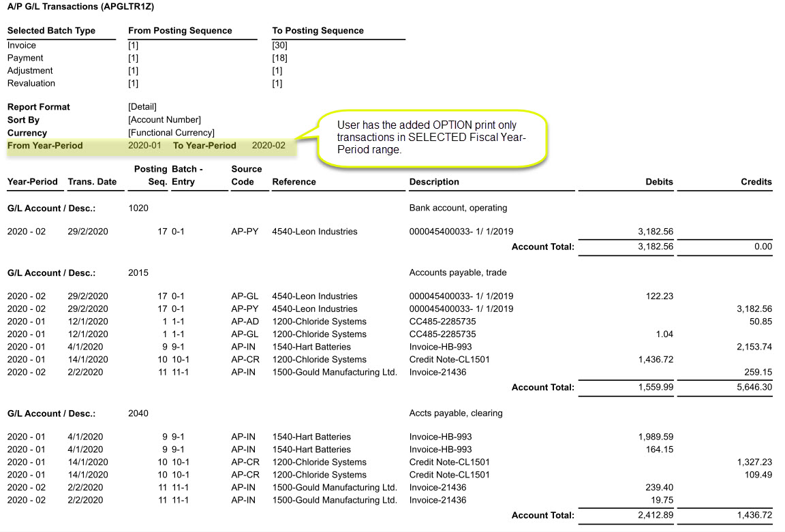Click the Year-Period column header

32,182
